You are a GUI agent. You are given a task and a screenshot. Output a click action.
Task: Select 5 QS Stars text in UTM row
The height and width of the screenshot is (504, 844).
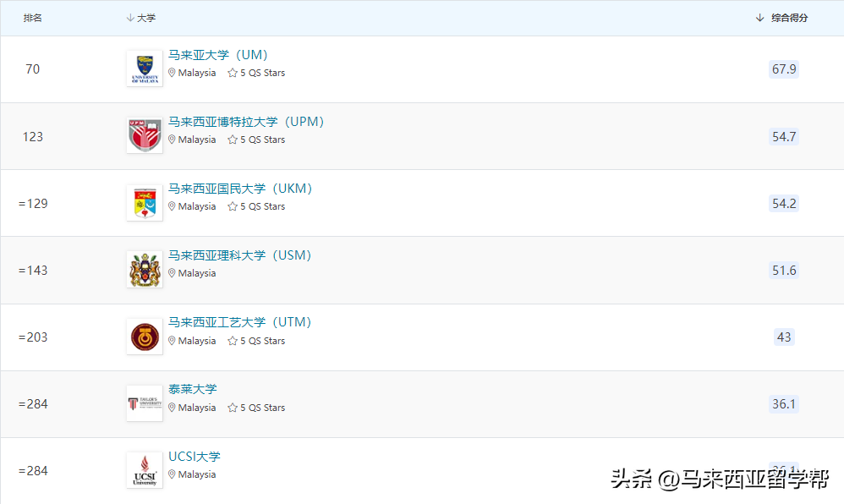point(263,341)
